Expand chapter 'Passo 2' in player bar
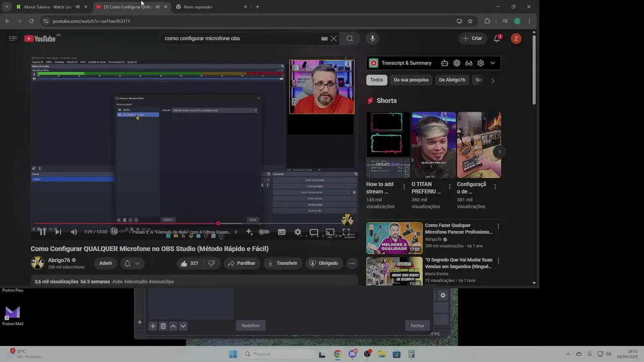The height and width of the screenshot is (362, 644). 184,232
